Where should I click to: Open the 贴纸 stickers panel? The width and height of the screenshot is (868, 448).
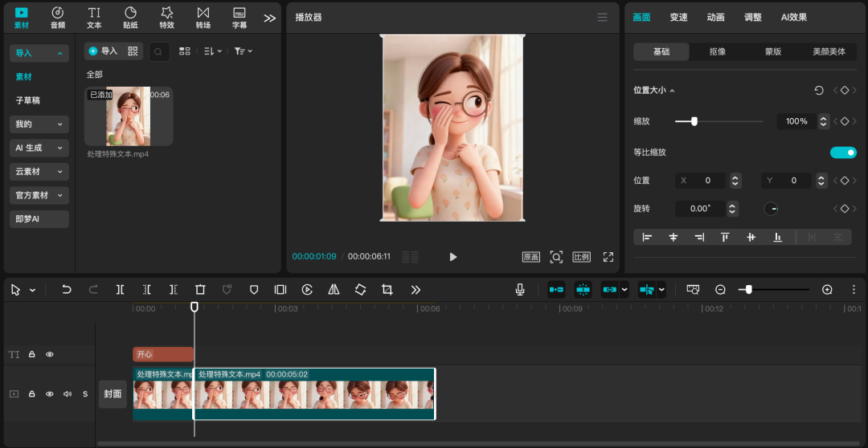130,17
